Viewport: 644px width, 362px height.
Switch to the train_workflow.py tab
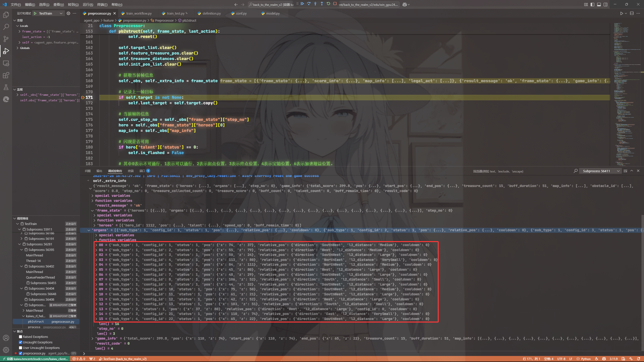tap(139, 13)
